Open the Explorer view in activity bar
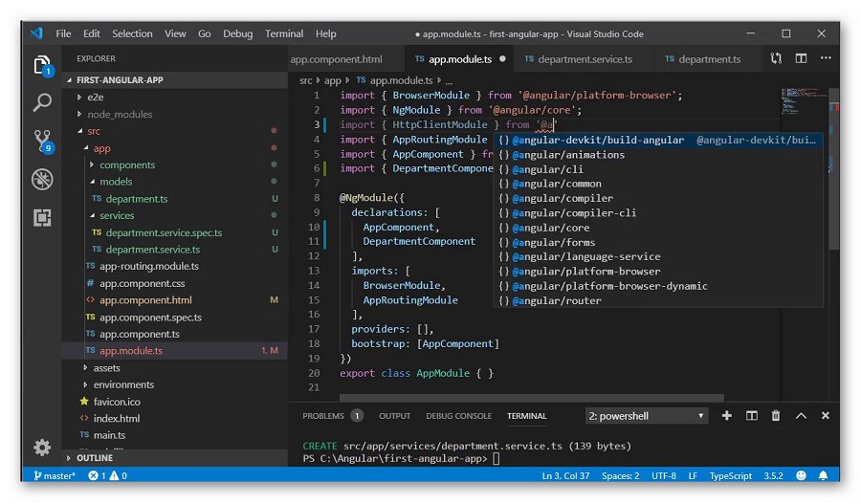 coord(42,66)
